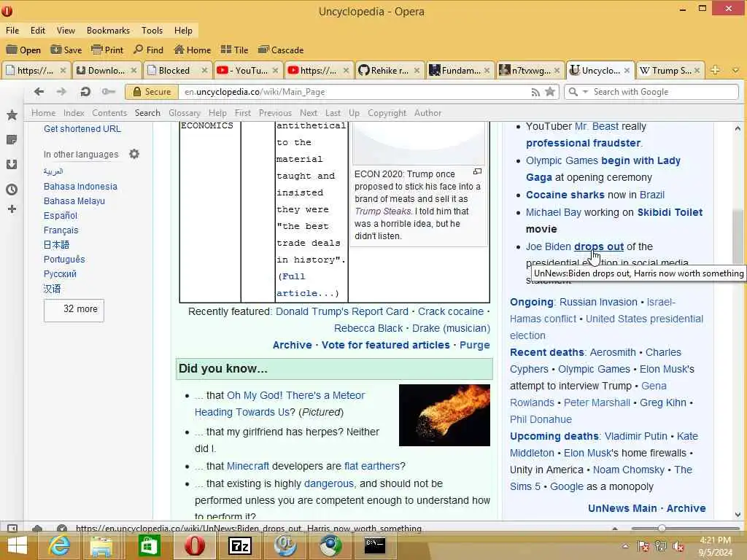
Task: Click the meteor picture thumbnail
Action: pyautogui.click(x=444, y=415)
